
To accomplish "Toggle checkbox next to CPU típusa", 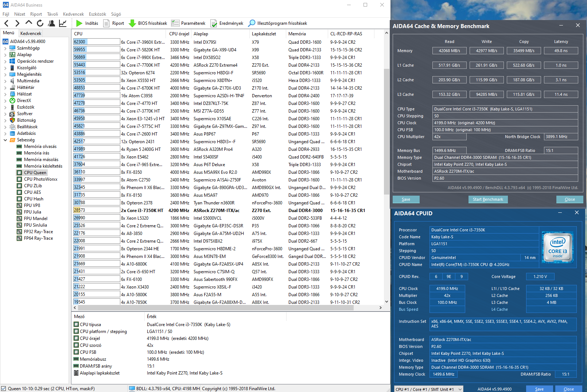I will 76,324.
